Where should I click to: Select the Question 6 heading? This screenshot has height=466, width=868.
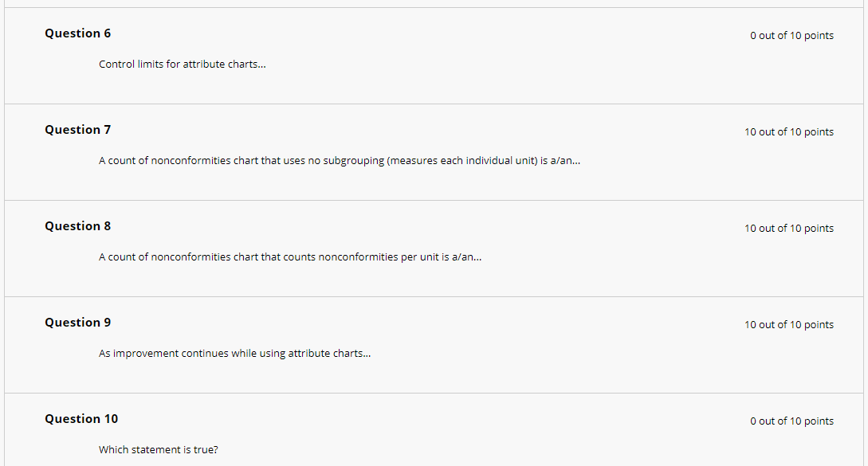point(77,33)
